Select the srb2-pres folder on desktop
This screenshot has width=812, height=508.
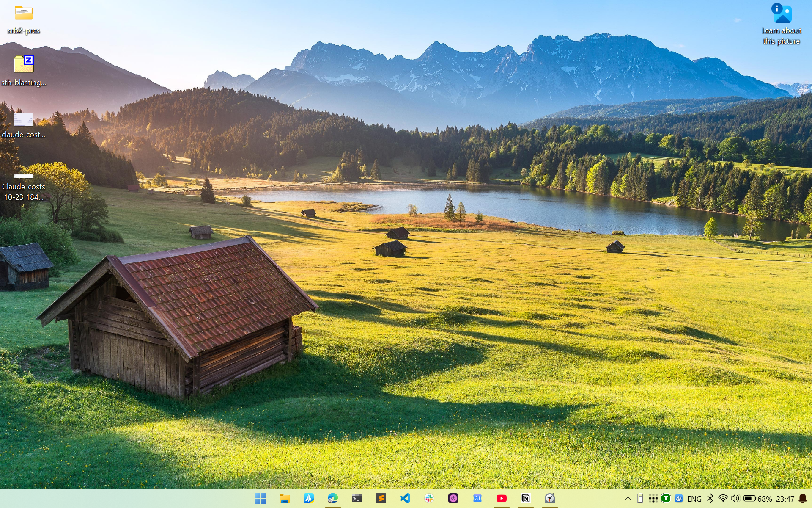coord(24,20)
